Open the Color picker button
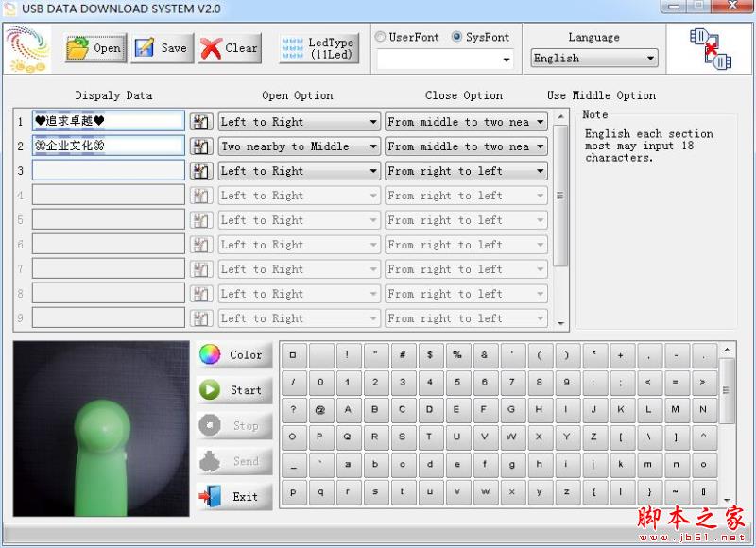 [x=234, y=354]
